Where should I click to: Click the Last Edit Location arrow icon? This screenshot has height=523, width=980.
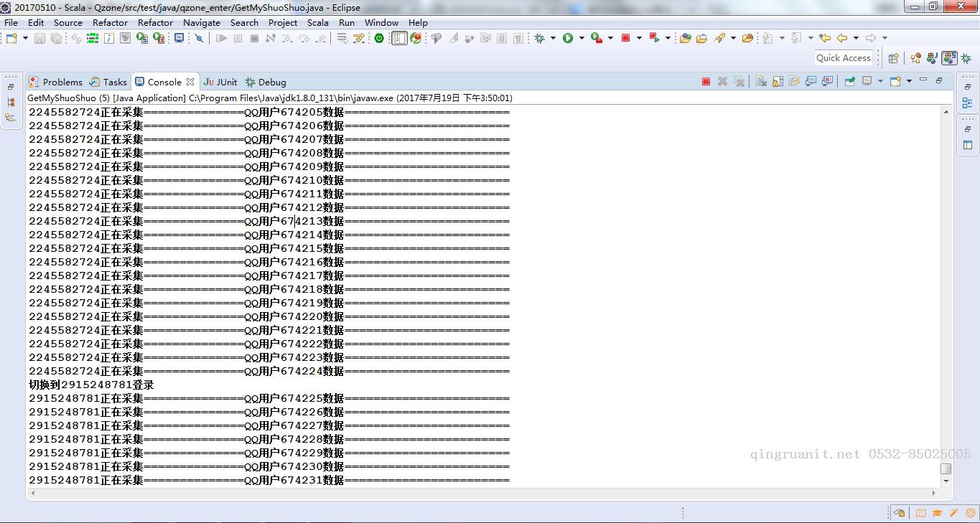[x=825, y=38]
